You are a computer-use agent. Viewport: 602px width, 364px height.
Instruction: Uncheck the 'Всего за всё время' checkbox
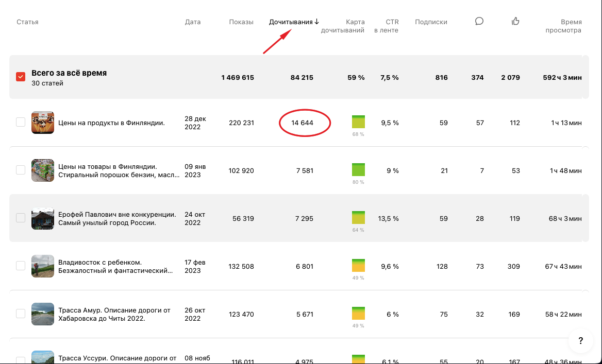21,77
